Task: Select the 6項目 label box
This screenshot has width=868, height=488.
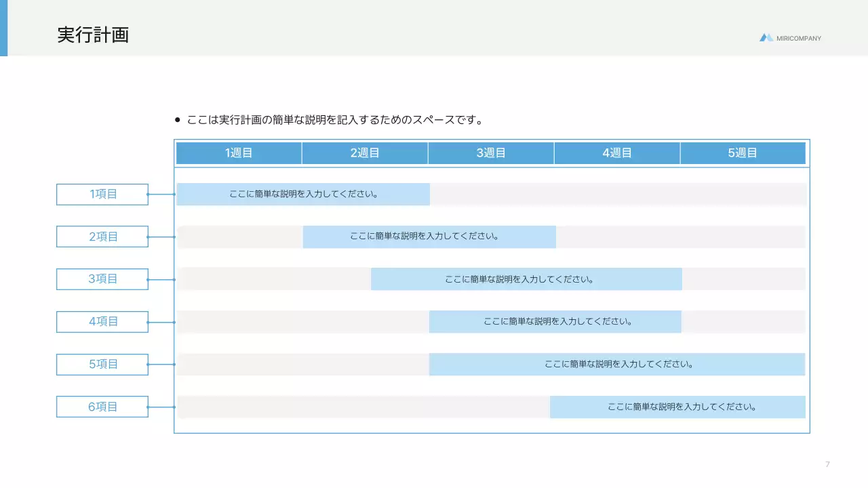Action: point(102,406)
